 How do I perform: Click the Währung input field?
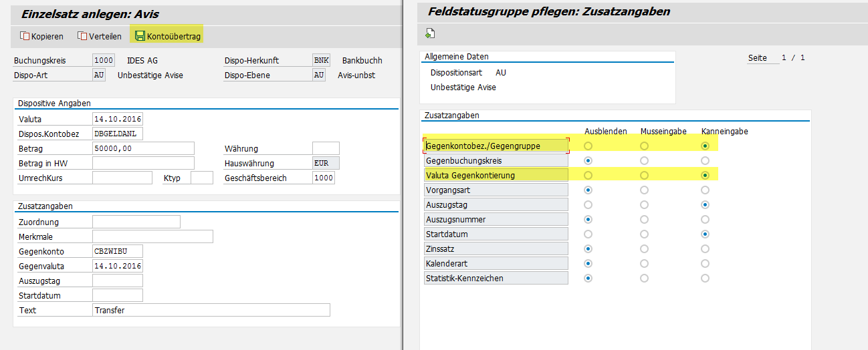pos(326,148)
